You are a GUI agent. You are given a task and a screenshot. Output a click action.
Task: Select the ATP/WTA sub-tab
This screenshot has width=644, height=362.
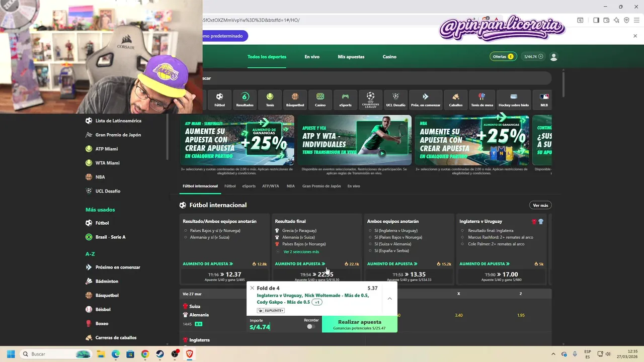(x=271, y=186)
